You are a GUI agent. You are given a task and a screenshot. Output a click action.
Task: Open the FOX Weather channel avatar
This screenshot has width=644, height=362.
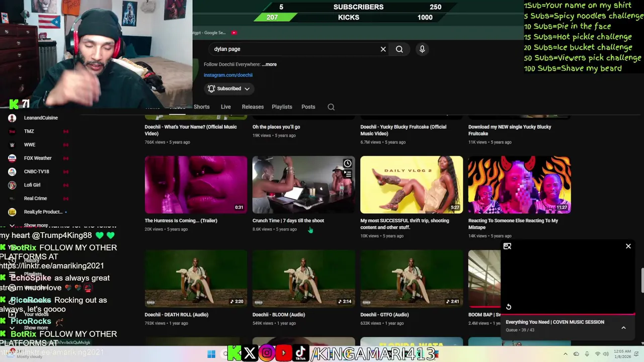point(12,158)
